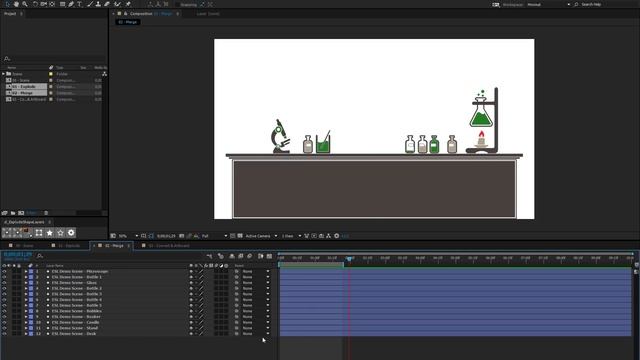Open the viewer magnification 50% dropdown

tap(128, 236)
